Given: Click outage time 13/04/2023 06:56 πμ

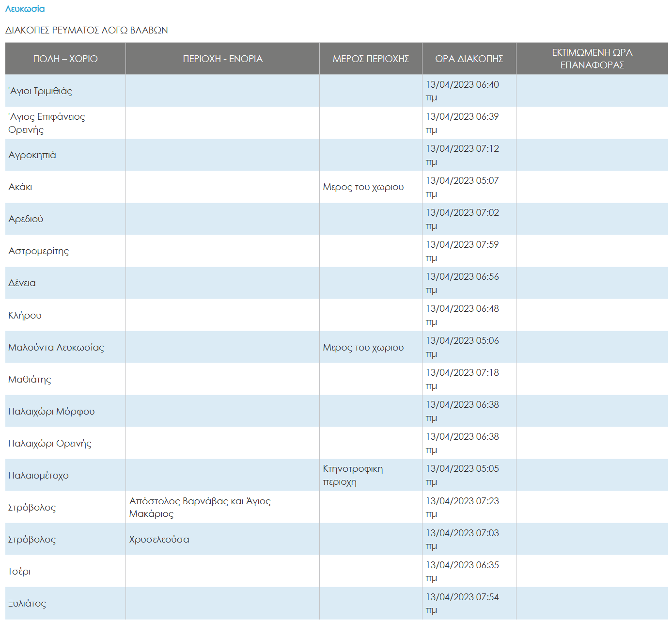Looking at the screenshot, I should point(469,283).
